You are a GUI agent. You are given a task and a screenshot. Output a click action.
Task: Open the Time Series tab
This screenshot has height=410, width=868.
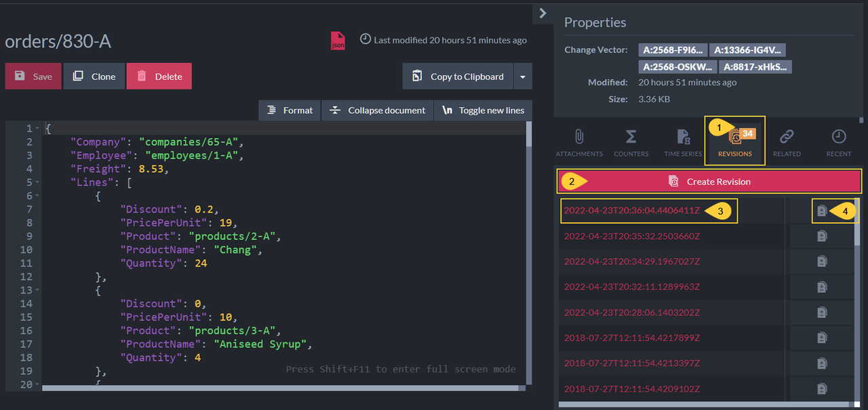click(683, 142)
